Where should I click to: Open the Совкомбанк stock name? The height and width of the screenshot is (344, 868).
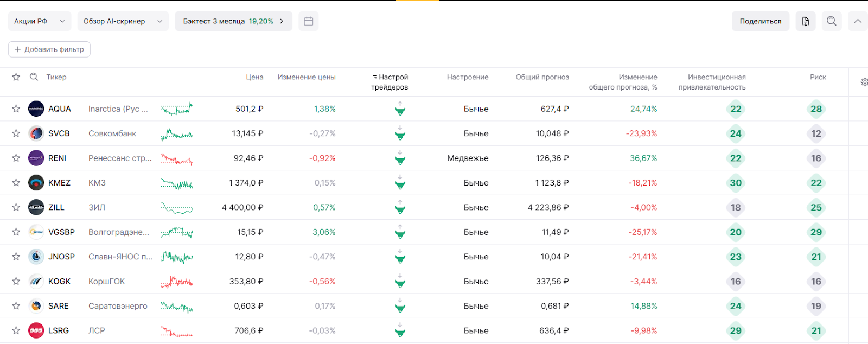click(112, 133)
